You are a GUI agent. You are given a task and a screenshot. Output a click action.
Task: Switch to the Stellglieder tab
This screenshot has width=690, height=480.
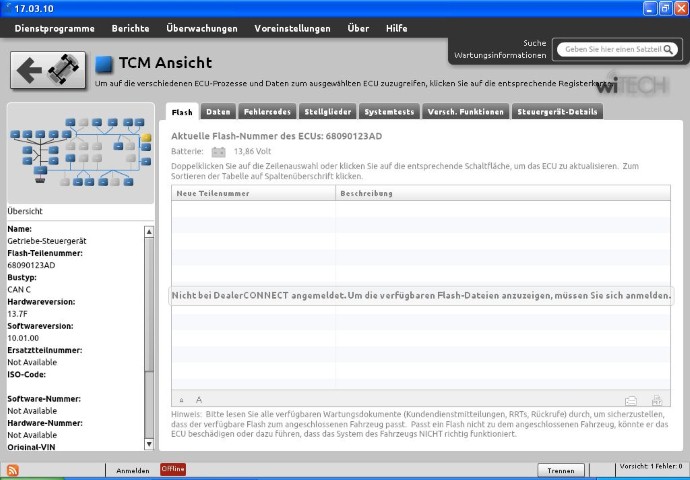(327, 112)
